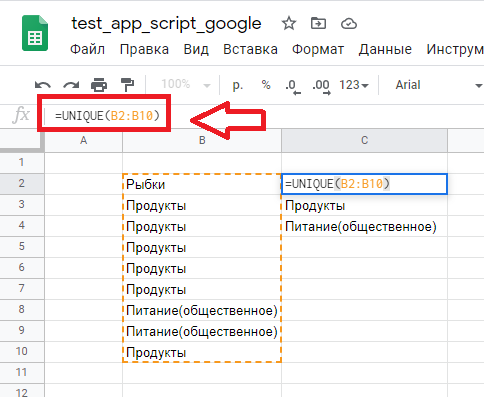
Task: Check the cloud save status icon
Action: (349, 24)
